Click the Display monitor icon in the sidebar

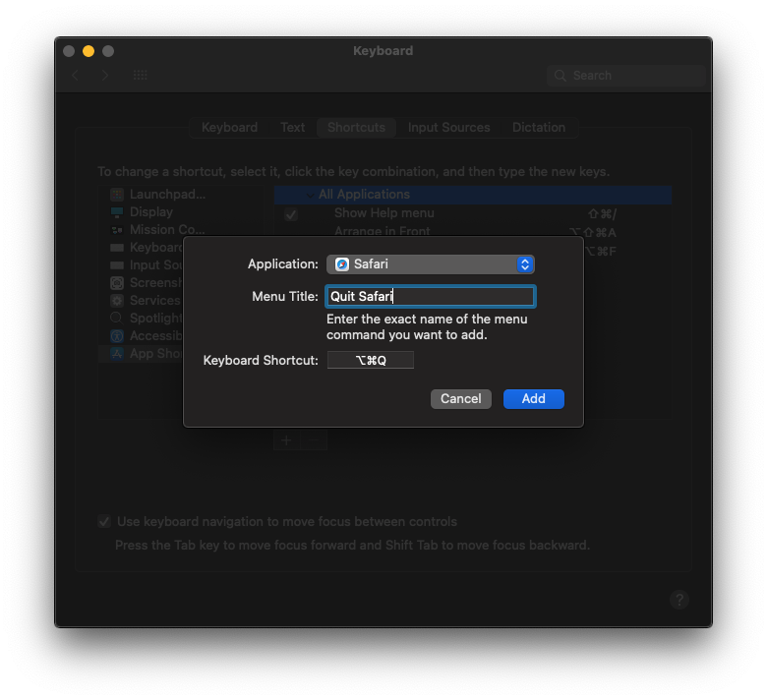[117, 211]
